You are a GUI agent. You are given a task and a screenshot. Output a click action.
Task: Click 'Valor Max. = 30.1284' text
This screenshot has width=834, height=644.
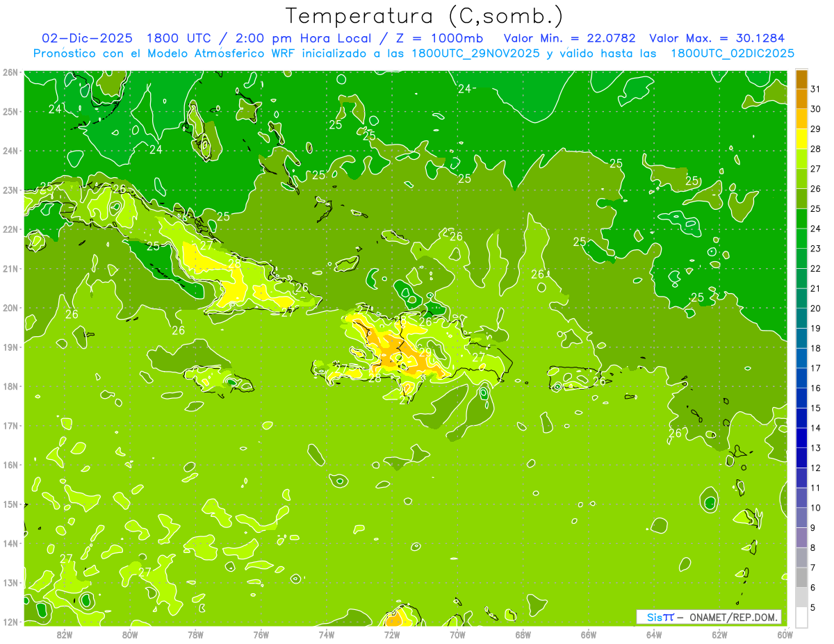(717, 38)
